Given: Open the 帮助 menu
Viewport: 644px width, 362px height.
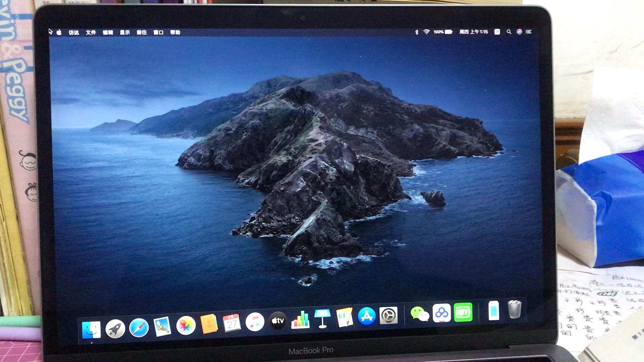Looking at the screenshot, I should [x=175, y=33].
